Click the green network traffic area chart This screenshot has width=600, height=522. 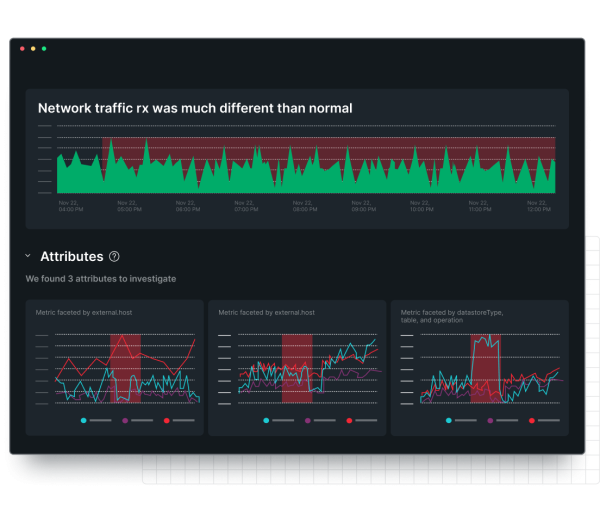click(x=300, y=175)
